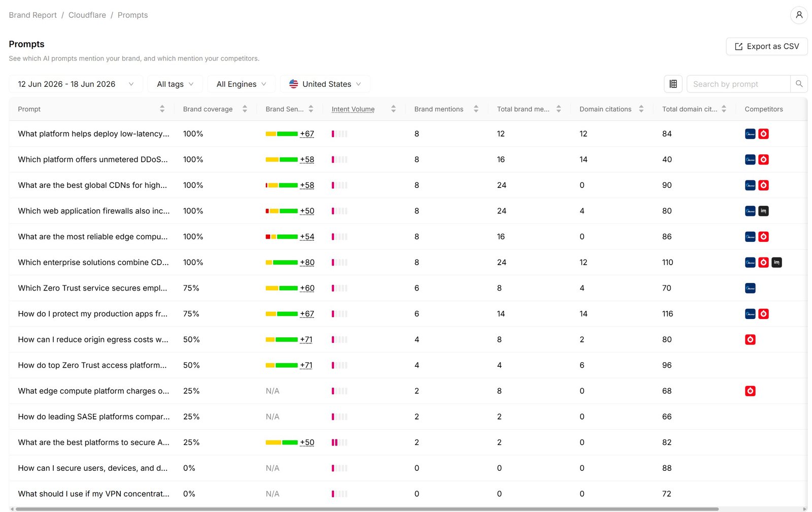Click Competitors column header
This screenshot has height=512, width=812.
point(764,109)
